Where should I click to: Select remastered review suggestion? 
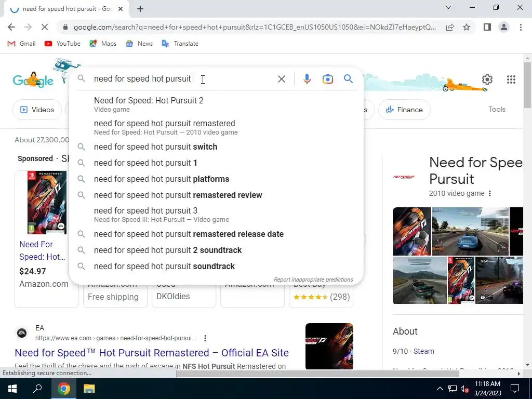click(x=217, y=195)
